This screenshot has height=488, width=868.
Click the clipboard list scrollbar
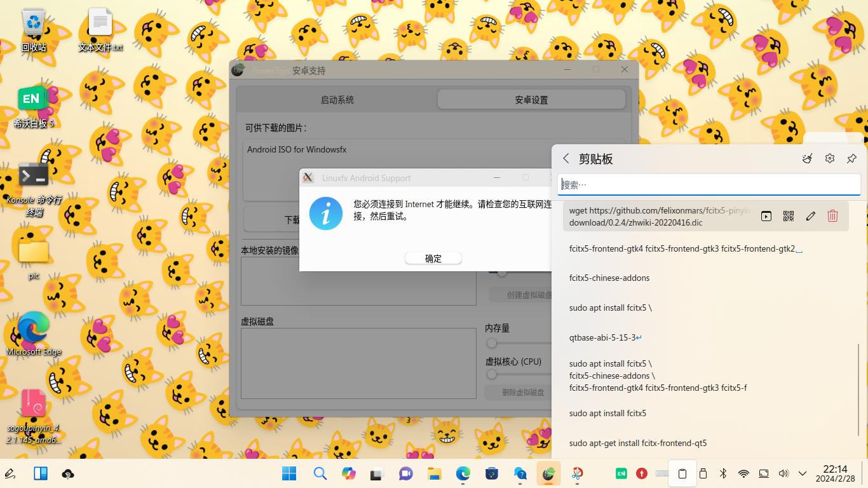pyautogui.click(x=858, y=390)
